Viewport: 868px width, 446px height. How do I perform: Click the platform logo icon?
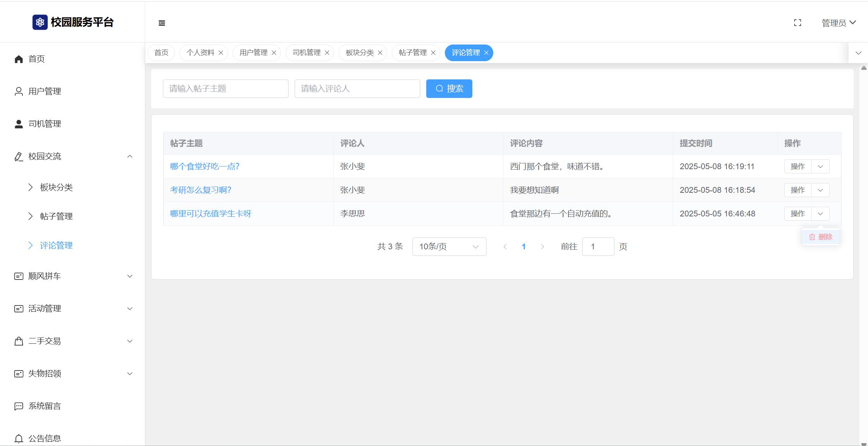click(x=40, y=22)
